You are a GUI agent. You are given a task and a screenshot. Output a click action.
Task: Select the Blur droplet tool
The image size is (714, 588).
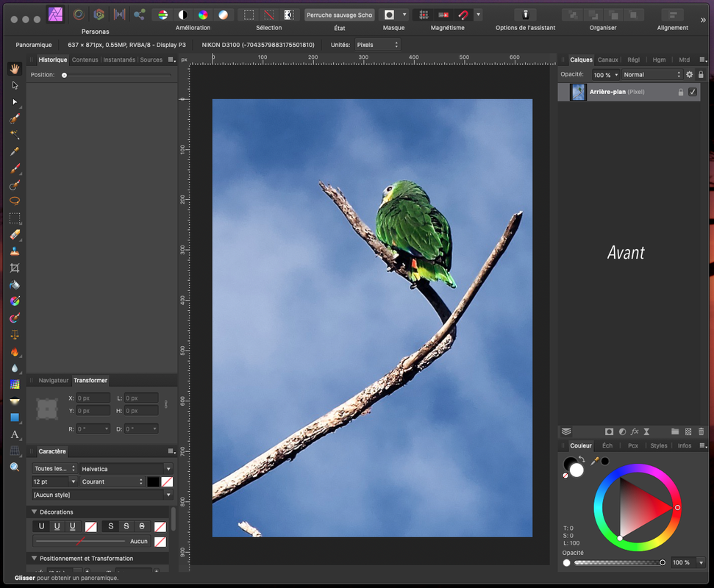(15, 367)
